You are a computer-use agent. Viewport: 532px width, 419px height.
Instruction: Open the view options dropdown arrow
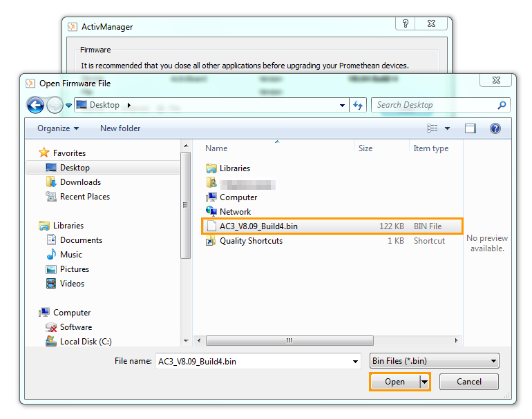pyautogui.click(x=447, y=128)
